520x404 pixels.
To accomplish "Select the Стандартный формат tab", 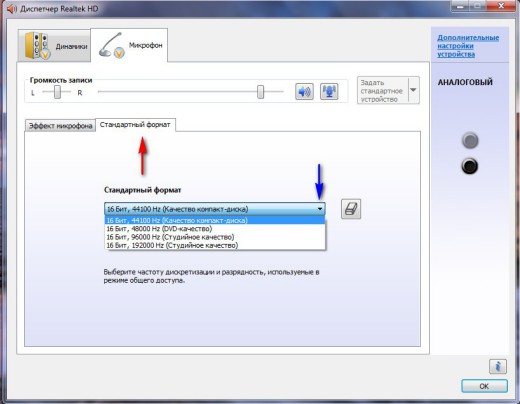I will tap(135, 125).
